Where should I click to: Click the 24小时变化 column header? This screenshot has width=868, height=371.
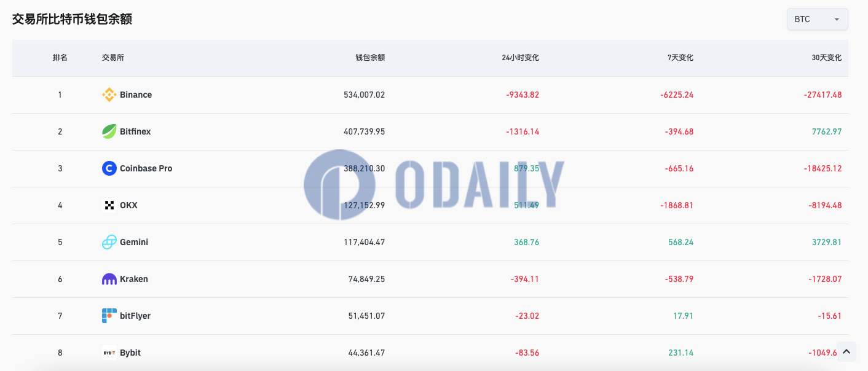pos(520,58)
